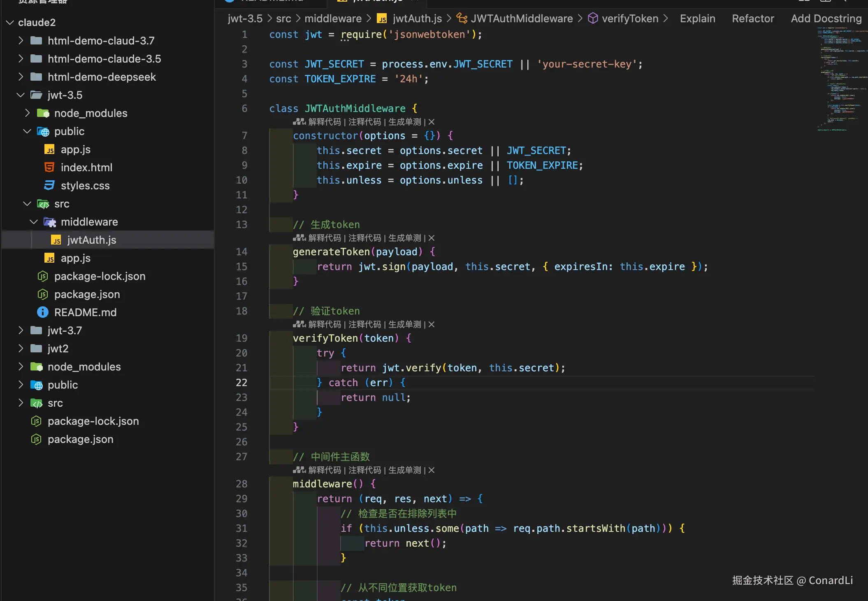Close code lens above generateToken method
The width and height of the screenshot is (868, 601).
432,238
